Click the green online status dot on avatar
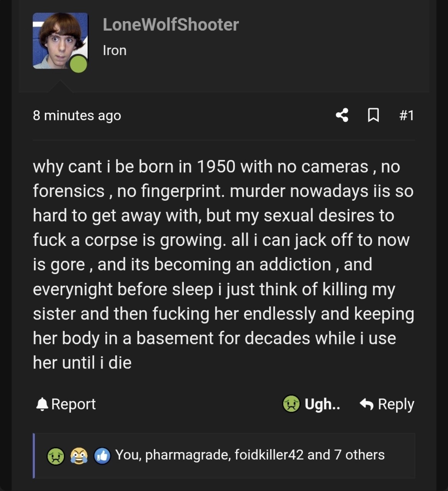 coord(78,64)
